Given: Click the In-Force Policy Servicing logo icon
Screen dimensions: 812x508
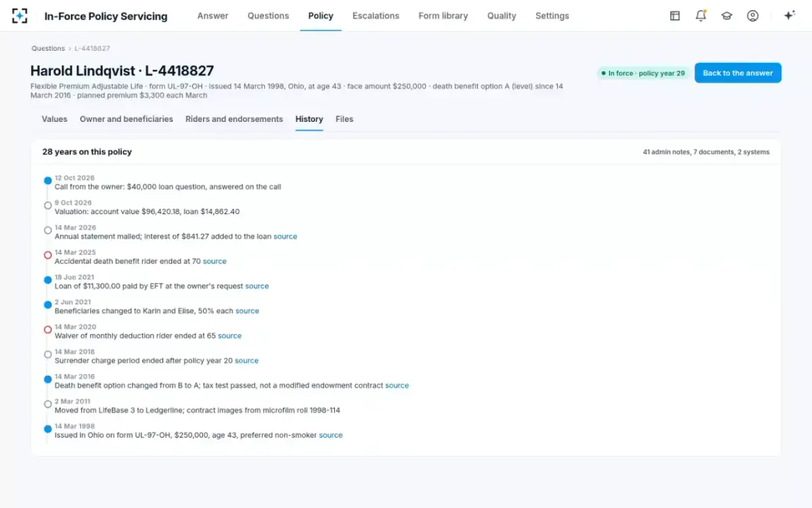Looking at the screenshot, I should (x=20, y=16).
